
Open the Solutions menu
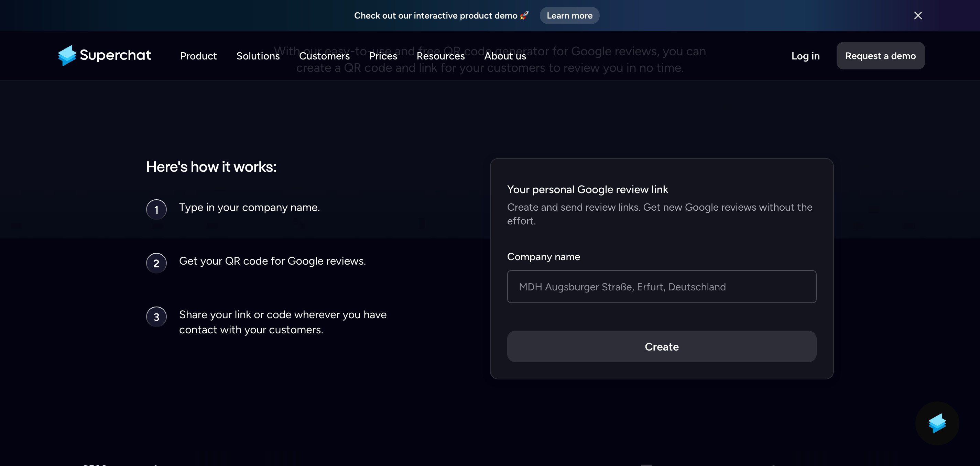click(x=258, y=56)
